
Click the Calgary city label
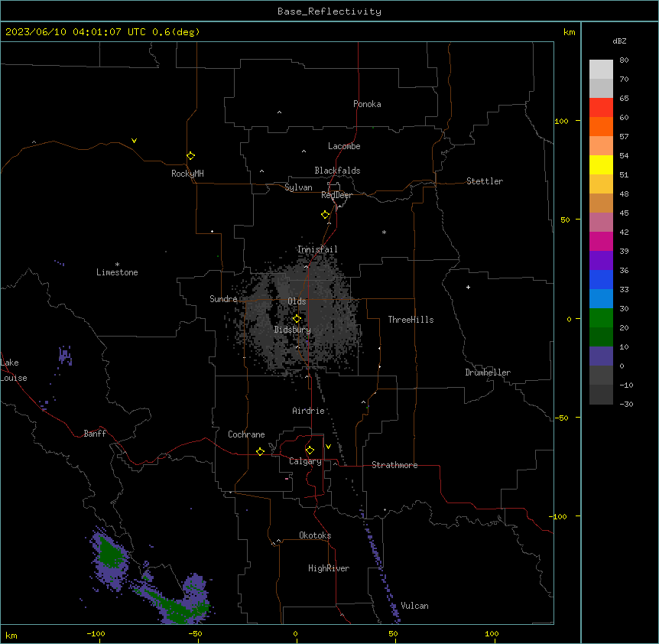305,461
